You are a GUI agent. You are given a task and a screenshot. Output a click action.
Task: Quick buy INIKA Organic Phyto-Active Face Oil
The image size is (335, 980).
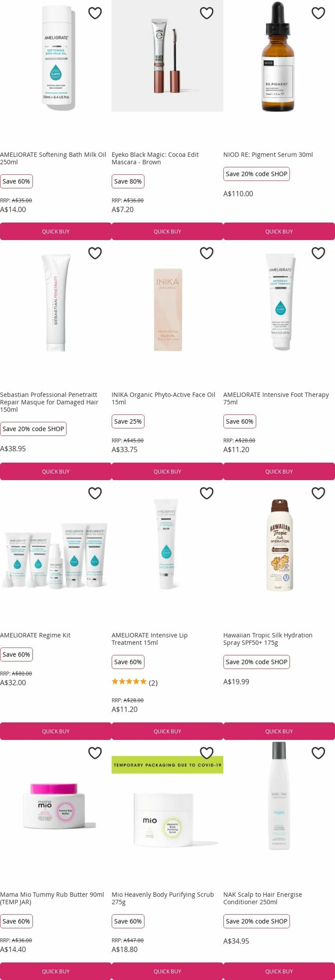167,471
